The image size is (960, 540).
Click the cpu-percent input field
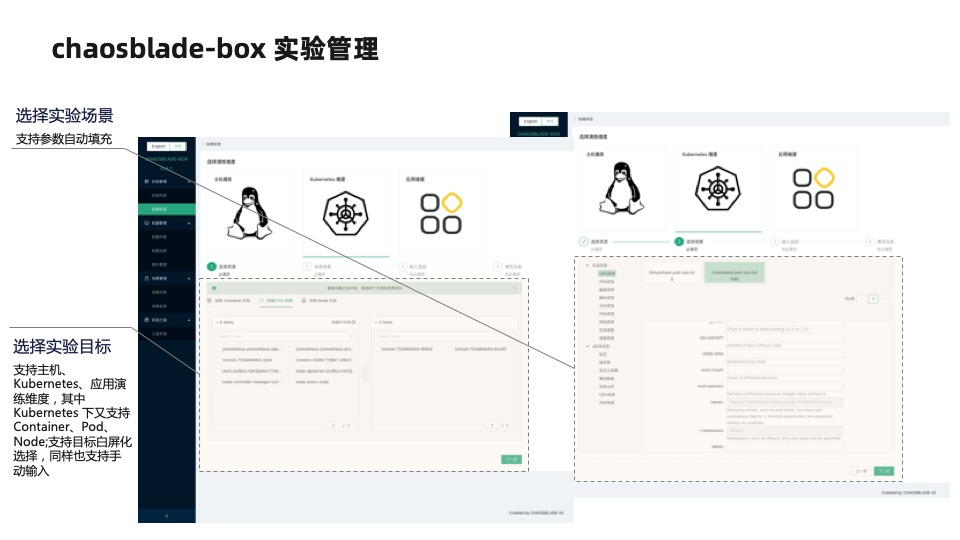784,338
